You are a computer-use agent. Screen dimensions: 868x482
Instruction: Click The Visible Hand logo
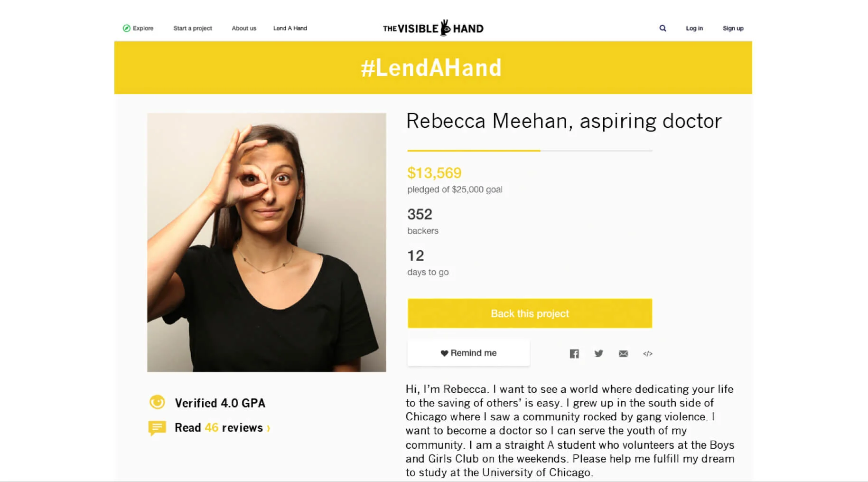(x=433, y=28)
